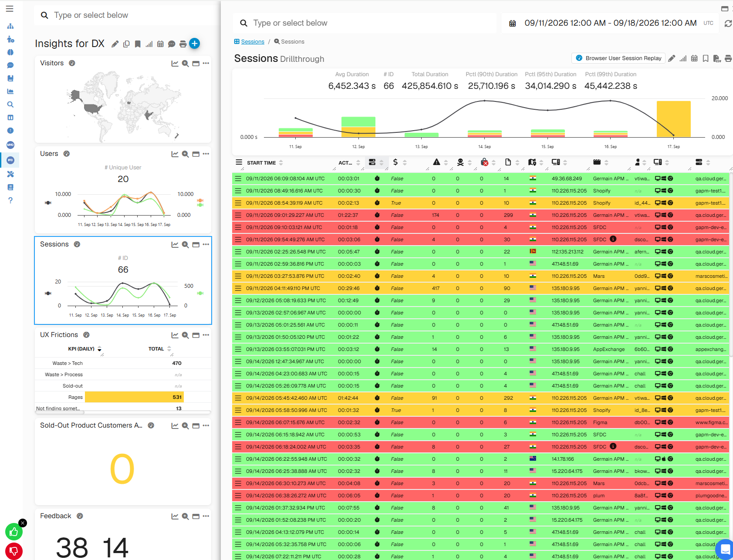
Task: Open the person sidebar item
Action: click(10, 39)
